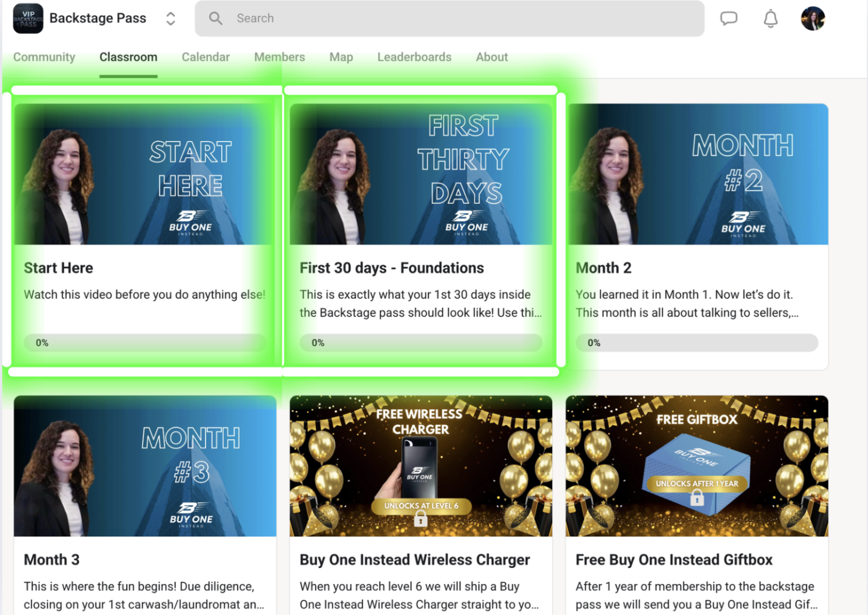Open the user profile avatar

click(x=813, y=18)
